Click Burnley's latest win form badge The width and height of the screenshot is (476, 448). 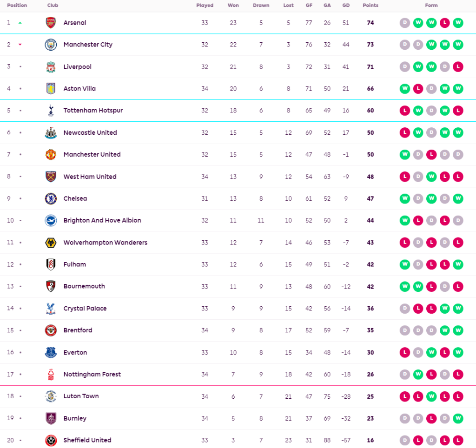tap(458, 418)
